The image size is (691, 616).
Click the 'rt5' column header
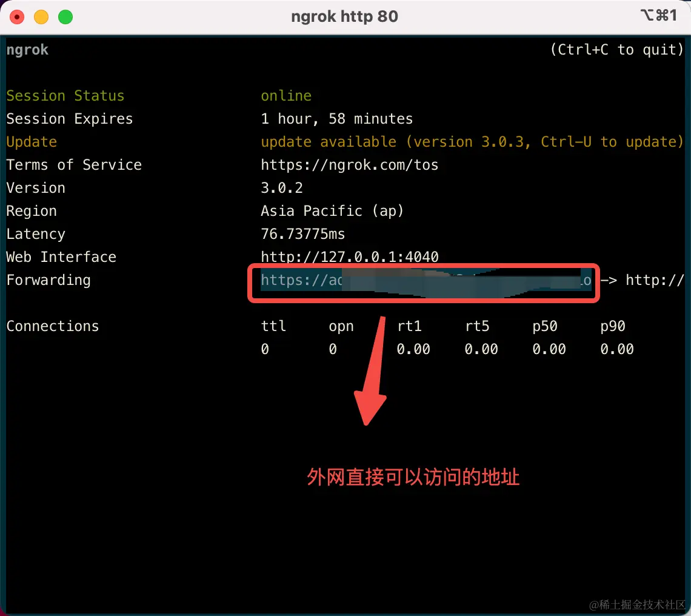[477, 326]
